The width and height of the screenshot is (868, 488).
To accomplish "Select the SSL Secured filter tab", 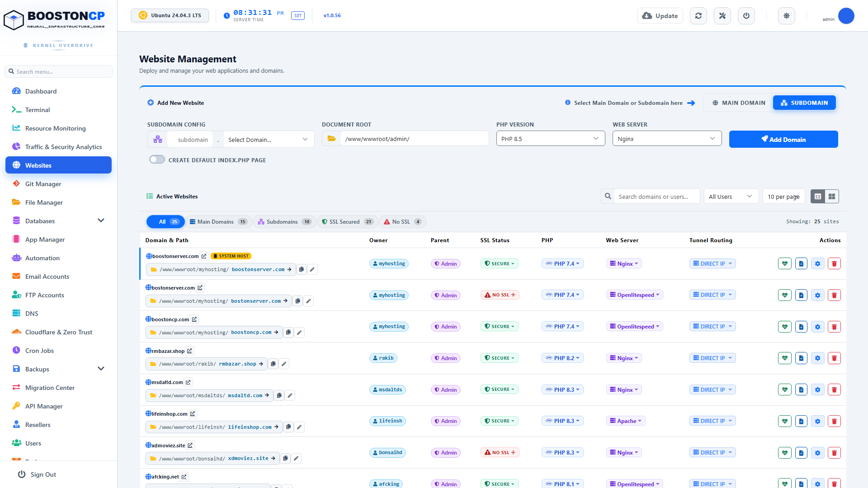I will [x=347, y=222].
